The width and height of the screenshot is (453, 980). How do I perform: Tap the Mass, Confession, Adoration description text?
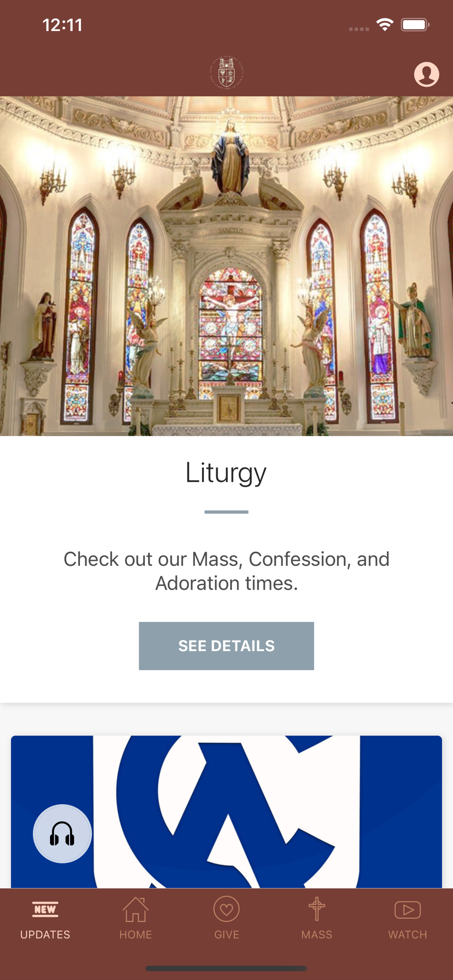click(x=226, y=571)
